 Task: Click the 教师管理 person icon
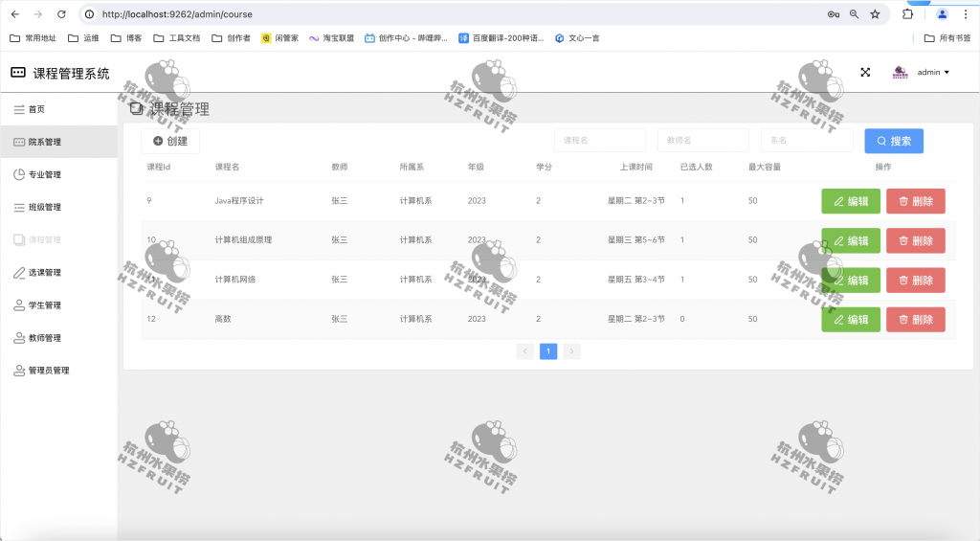click(x=19, y=338)
